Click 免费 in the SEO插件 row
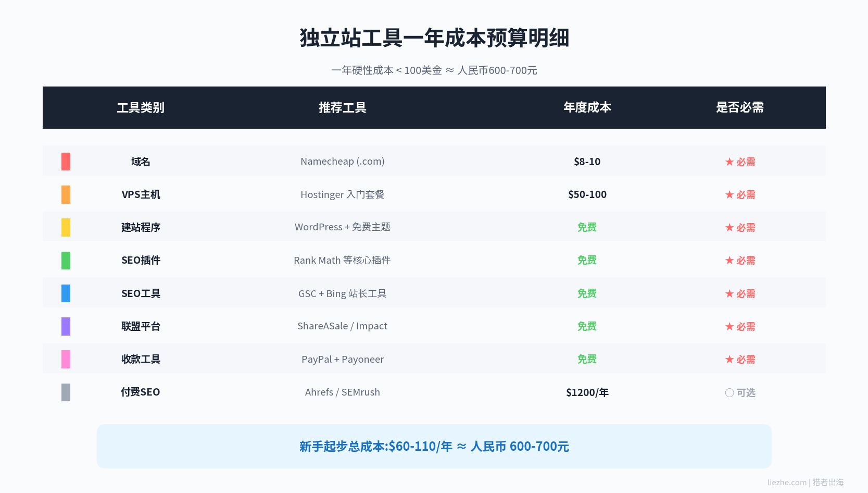The width and height of the screenshot is (868, 493). pyautogui.click(x=587, y=260)
